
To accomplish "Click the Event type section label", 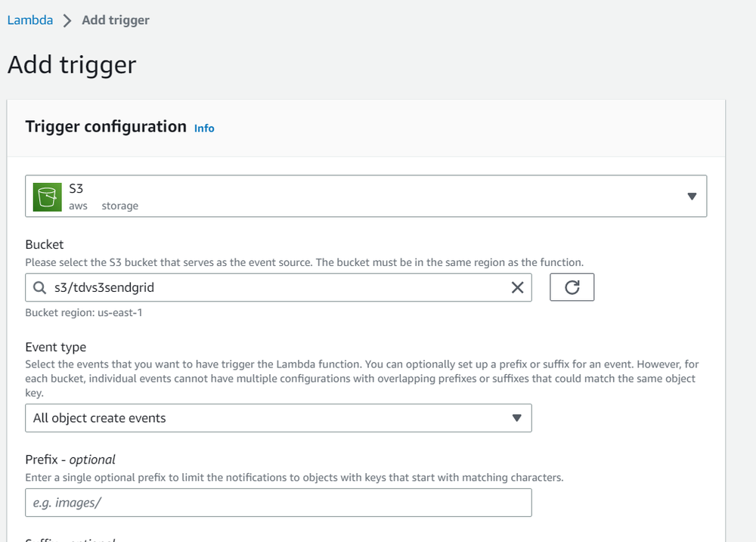I will (55, 347).
